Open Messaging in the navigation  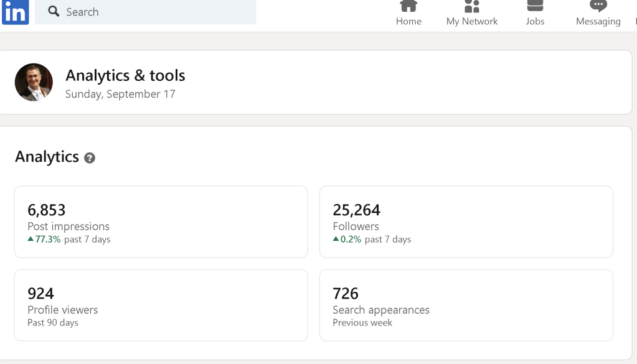point(598,14)
